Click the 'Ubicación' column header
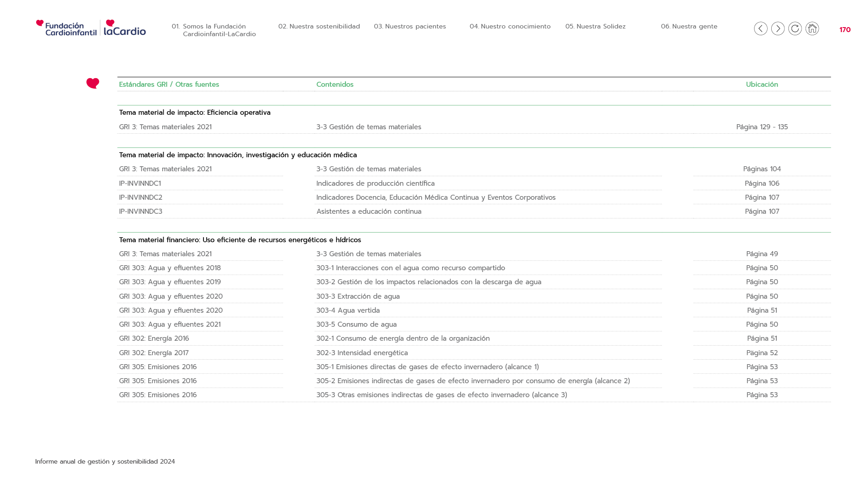 762,84
